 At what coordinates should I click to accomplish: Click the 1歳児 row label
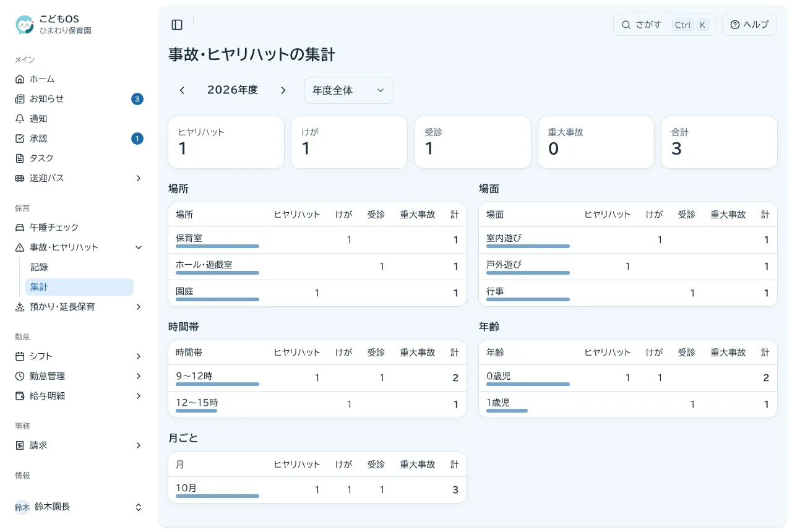coord(498,403)
